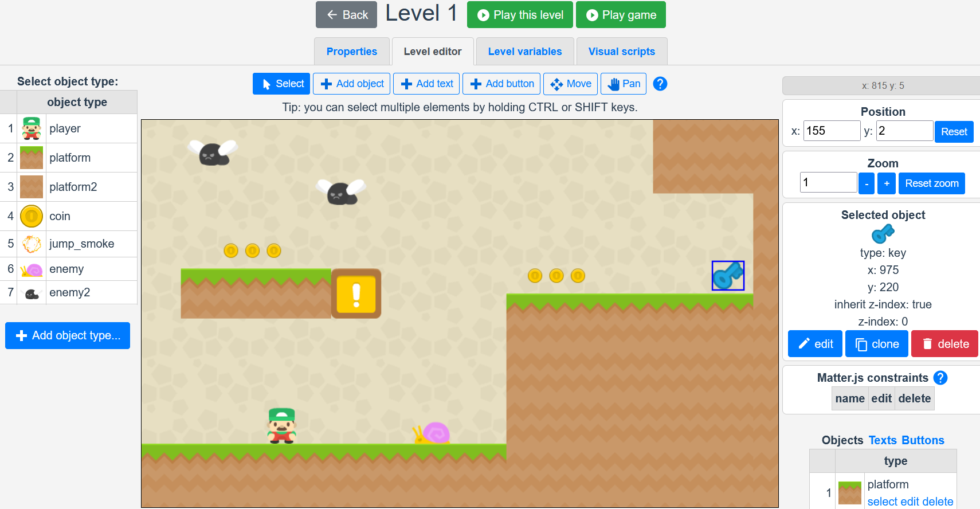Screen dimensions: 980x509
Task: Delete the selected key object
Action: (944, 344)
